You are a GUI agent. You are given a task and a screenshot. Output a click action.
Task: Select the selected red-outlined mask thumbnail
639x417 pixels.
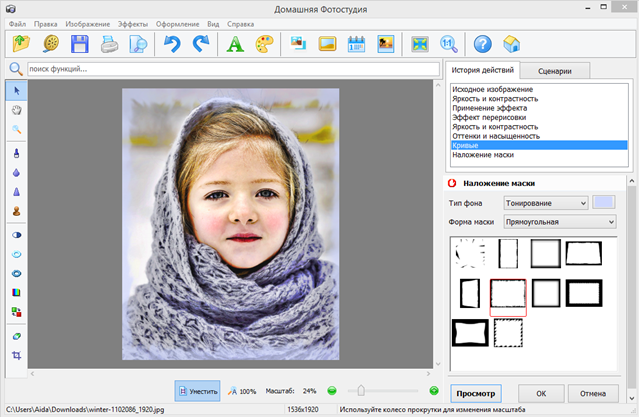pyautogui.click(x=508, y=297)
